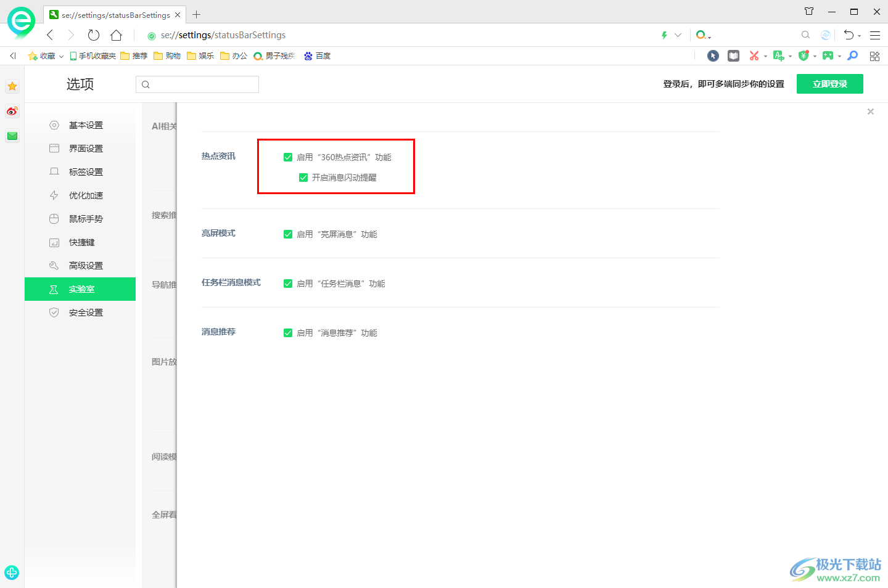
Task: Select 优化加速 in the settings menu
Action: (x=80, y=195)
